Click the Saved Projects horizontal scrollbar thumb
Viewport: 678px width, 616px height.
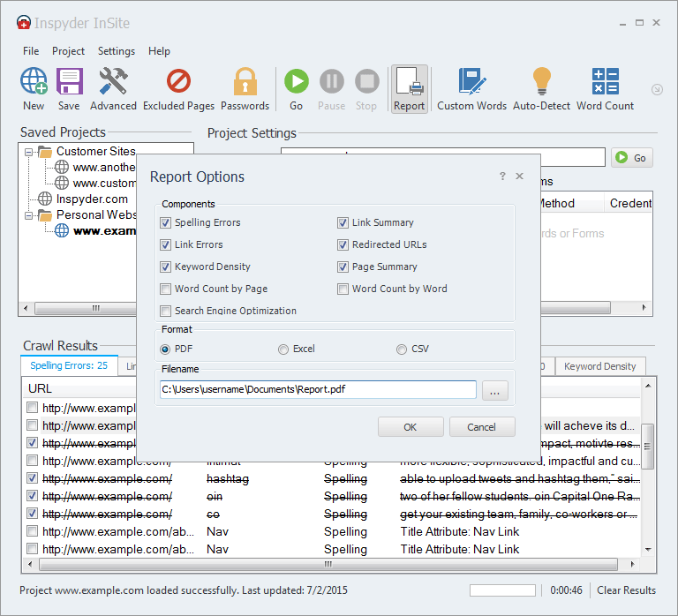point(87,308)
